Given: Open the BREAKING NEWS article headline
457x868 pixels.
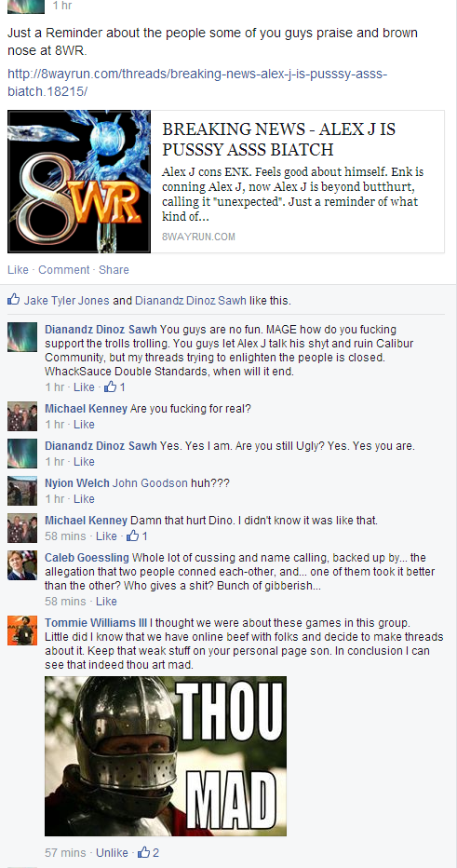Looking at the screenshot, I should tap(279, 139).
